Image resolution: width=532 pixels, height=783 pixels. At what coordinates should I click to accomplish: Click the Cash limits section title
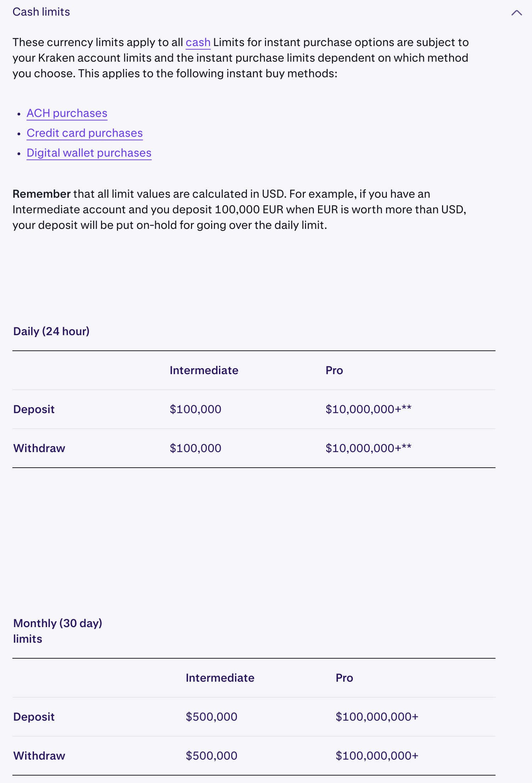point(41,12)
